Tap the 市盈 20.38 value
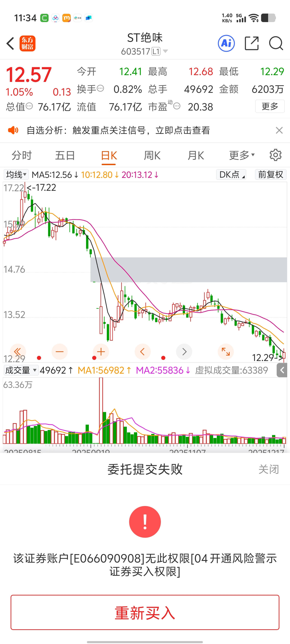 pyautogui.click(x=200, y=107)
